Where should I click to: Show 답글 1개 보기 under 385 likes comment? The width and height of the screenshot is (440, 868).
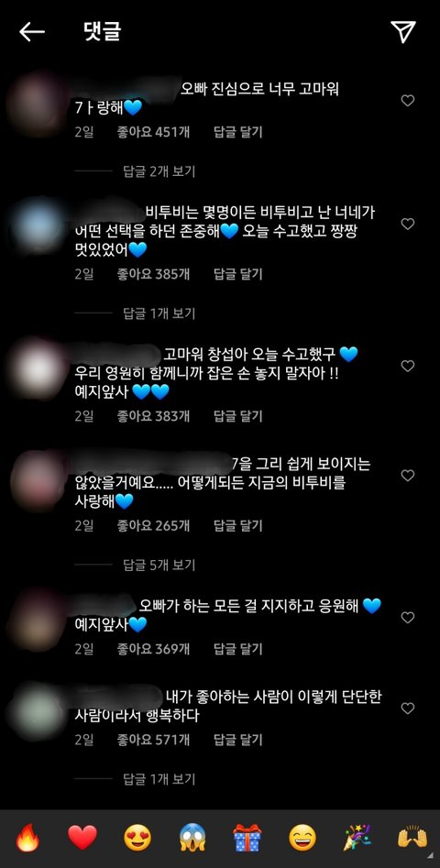click(159, 313)
